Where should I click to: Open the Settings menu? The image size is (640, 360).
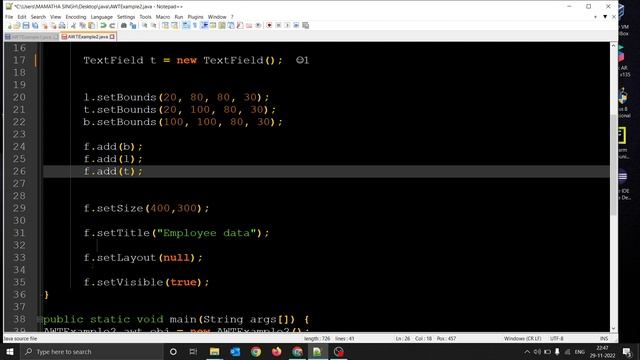(126, 17)
